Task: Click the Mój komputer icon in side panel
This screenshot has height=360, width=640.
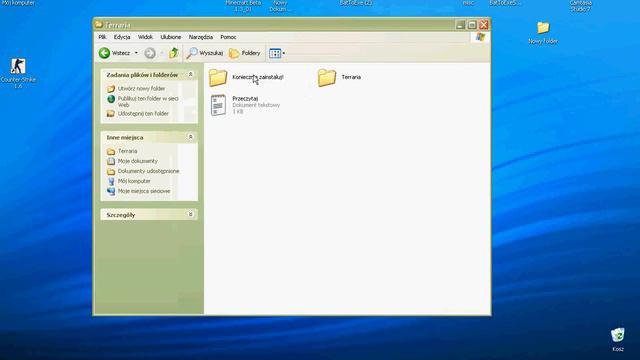Action: 111,181
